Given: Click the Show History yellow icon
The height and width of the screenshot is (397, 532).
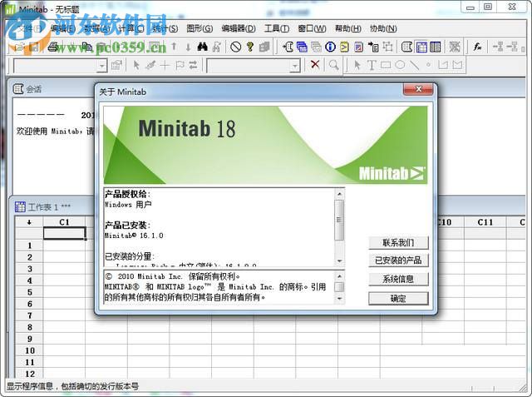Looking at the screenshot, I should (x=344, y=47).
